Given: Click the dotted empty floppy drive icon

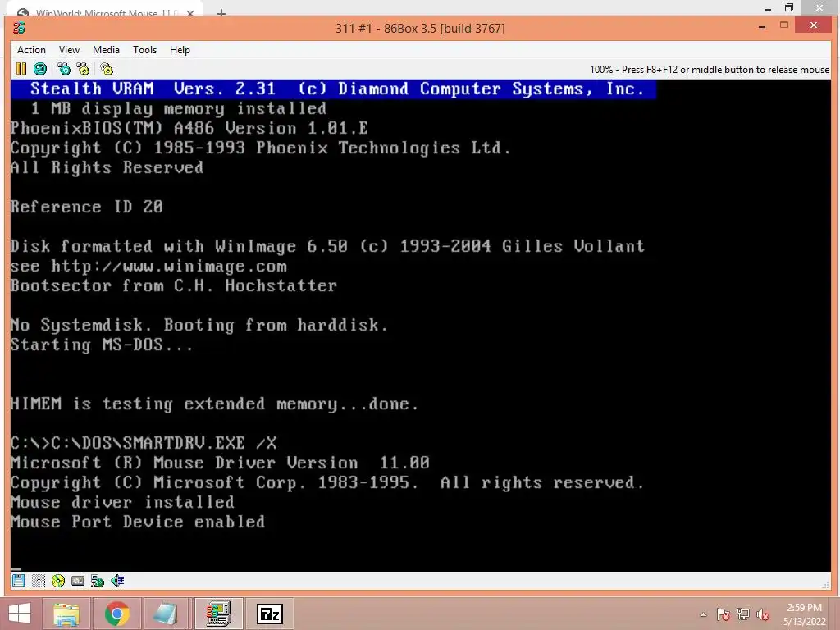Looking at the screenshot, I should tap(38, 581).
